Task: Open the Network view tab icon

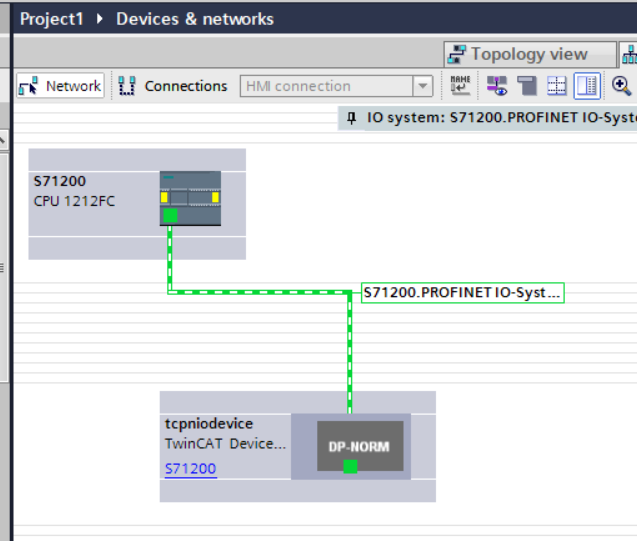Action: [629, 54]
